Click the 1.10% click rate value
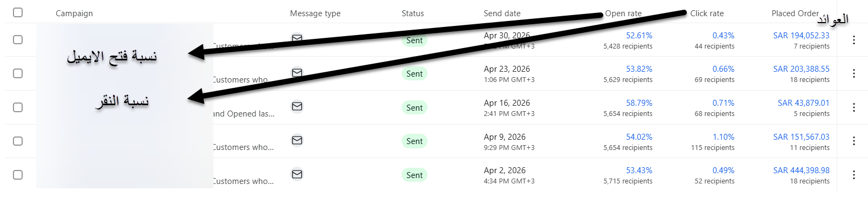The height and width of the screenshot is (198, 868). (724, 137)
